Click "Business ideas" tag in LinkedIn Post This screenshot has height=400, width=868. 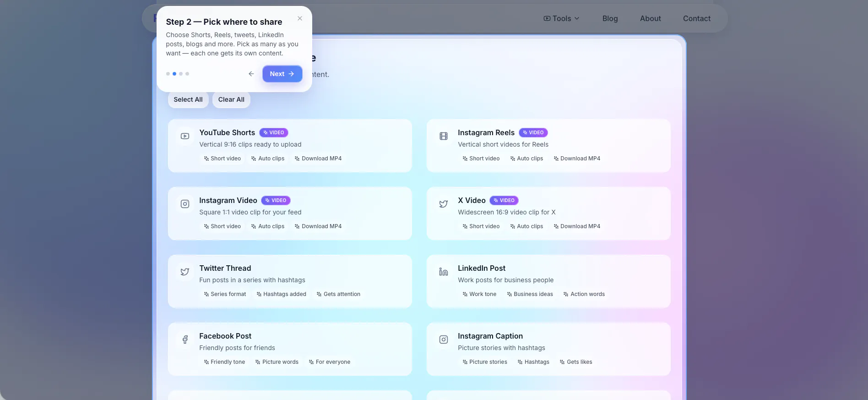[530, 294]
